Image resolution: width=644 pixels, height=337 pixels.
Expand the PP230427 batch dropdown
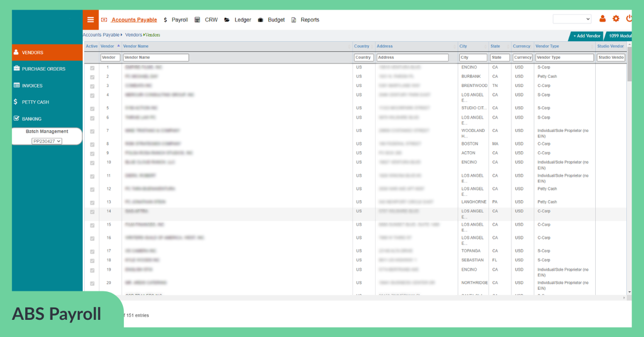click(47, 141)
